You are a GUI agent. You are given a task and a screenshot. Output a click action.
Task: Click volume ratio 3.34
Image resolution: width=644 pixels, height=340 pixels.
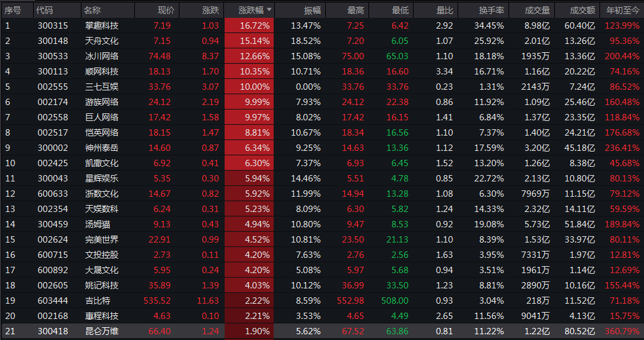point(444,71)
